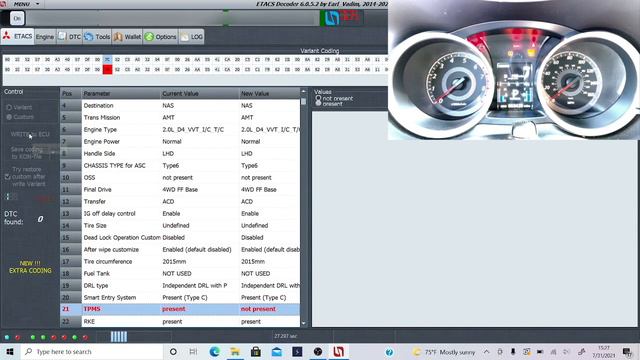The height and width of the screenshot is (360, 640).
Task: Click the blue help question mark icon
Action: [389, 352]
